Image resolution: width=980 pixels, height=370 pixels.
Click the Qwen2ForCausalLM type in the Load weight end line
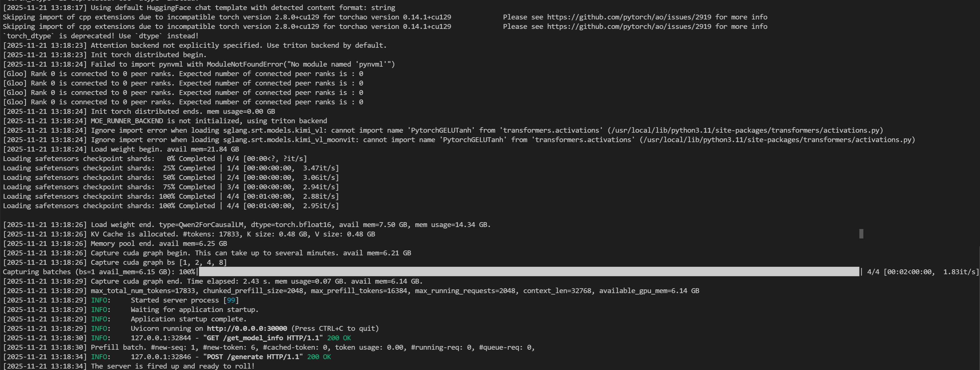coord(210,225)
